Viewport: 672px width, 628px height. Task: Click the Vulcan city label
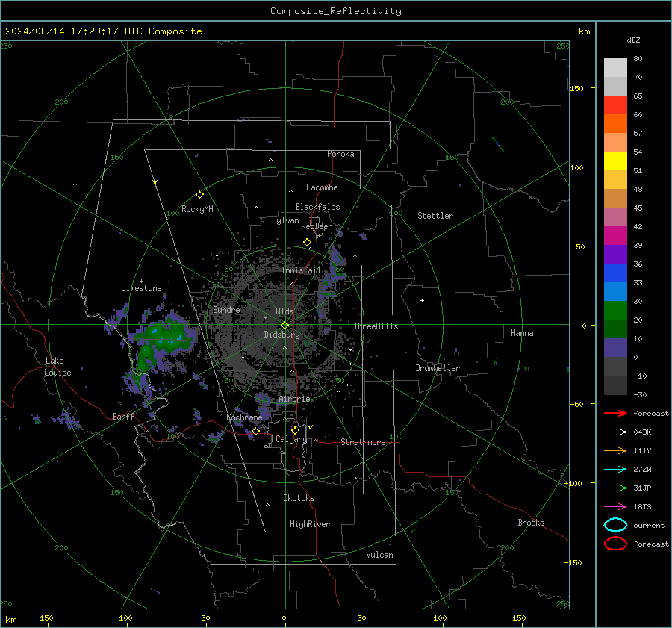click(379, 555)
